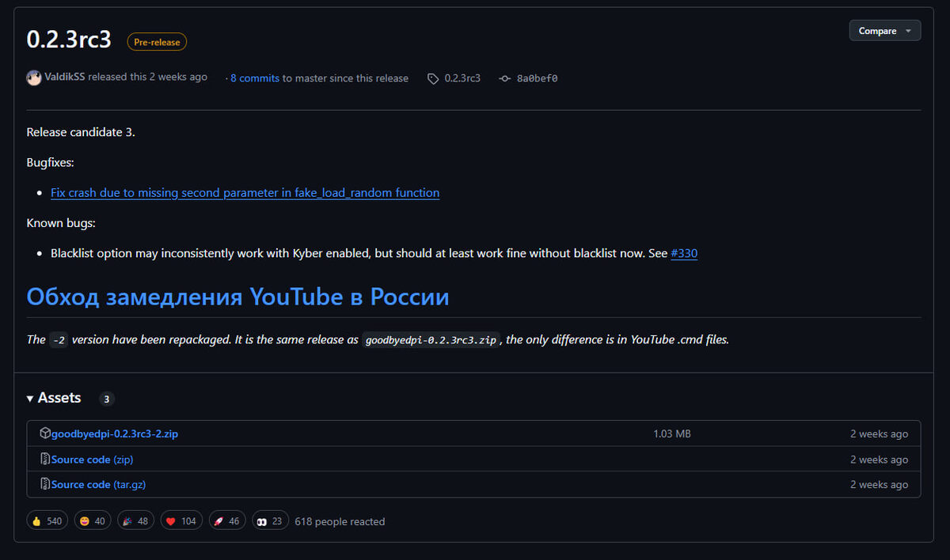
Task: Click the 0.2.3rc3 release title
Action: point(69,40)
